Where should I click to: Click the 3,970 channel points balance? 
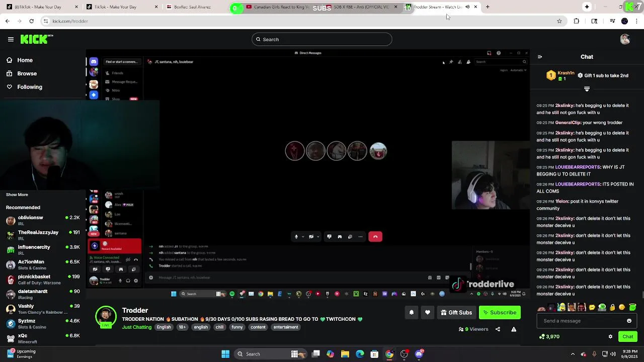[549, 337]
